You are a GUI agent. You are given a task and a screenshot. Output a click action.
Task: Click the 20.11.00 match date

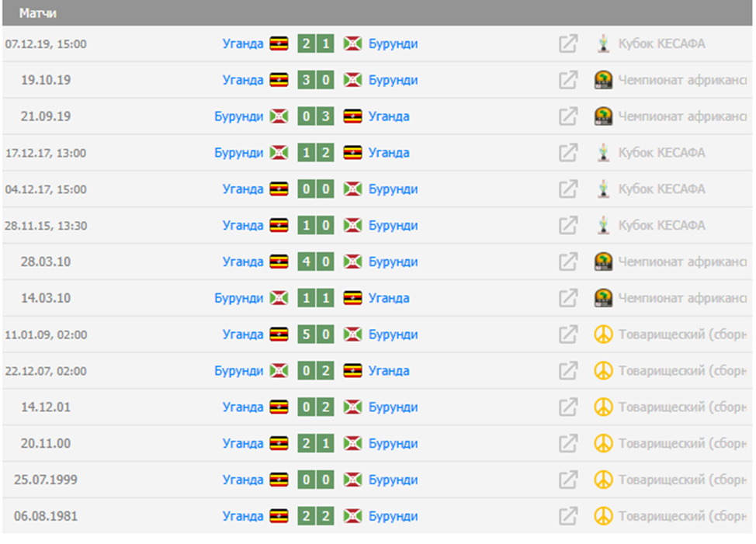coord(45,443)
